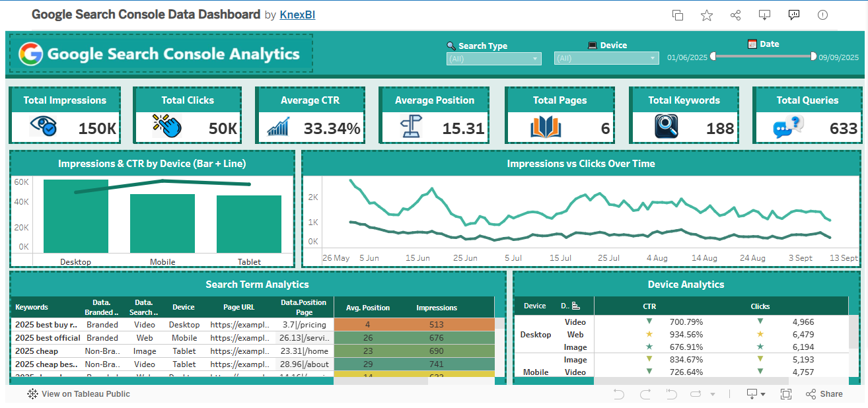Click the date range slider track
Screen dimensions: 868x408
click(764, 57)
